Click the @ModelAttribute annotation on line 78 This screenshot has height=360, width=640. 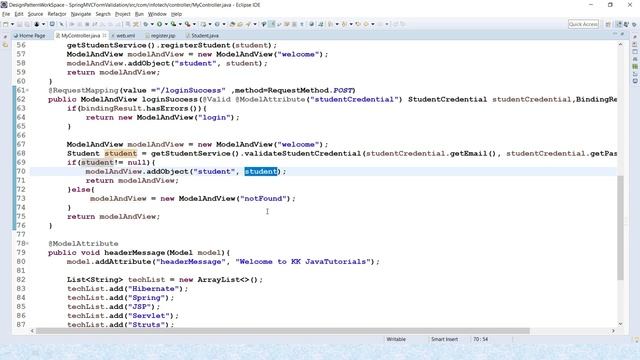tap(83, 243)
